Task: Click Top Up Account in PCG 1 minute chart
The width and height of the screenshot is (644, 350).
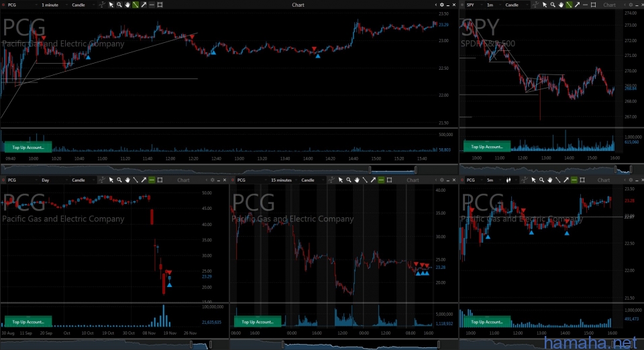Action: (x=28, y=148)
